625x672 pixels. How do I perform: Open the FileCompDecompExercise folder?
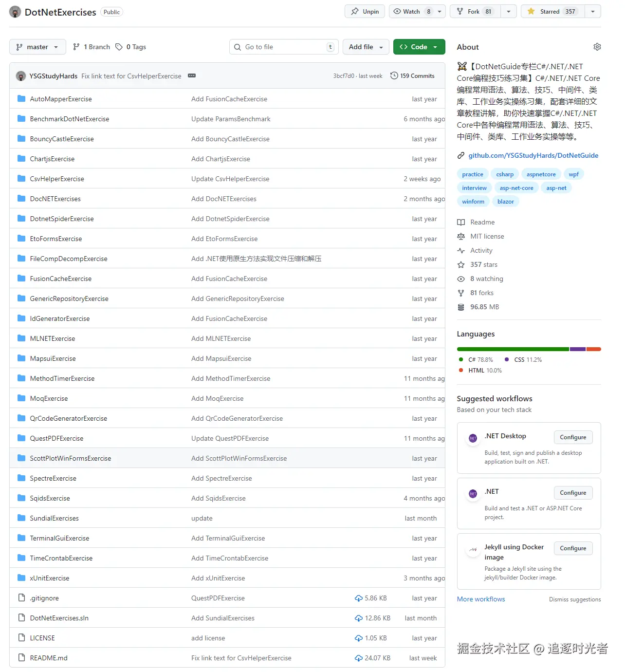click(x=69, y=259)
